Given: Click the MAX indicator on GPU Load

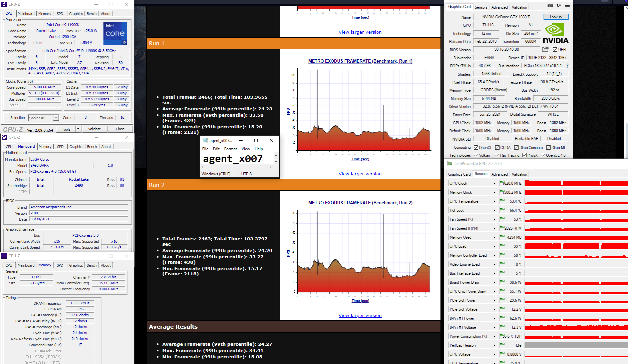Looking at the screenshot, I should pos(503,245).
